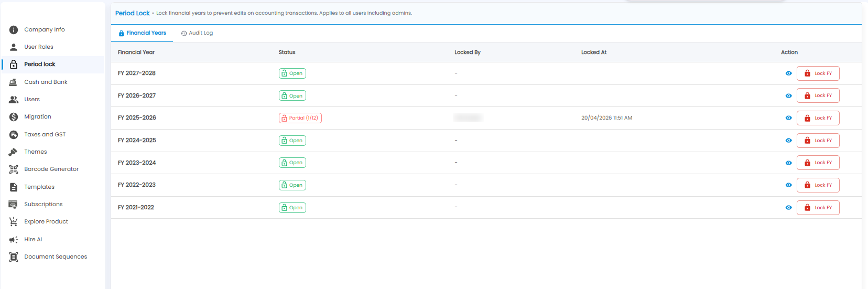Lock FY 2026-2027 with Lock FY button
The image size is (868, 289).
pyautogui.click(x=818, y=95)
